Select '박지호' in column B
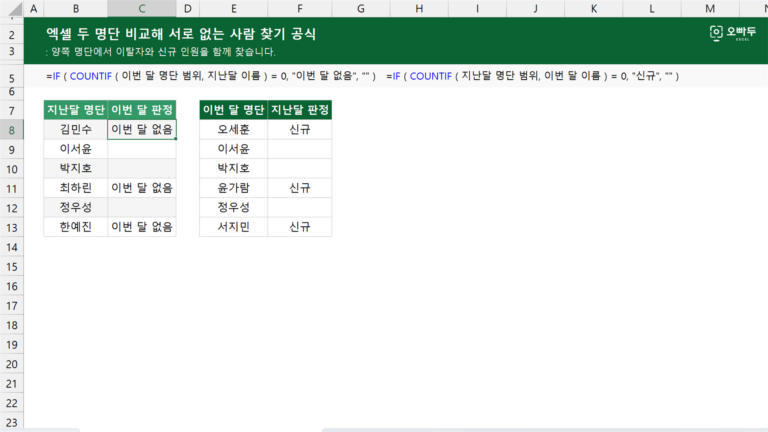768x432 pixels. [x=75, y=168]
